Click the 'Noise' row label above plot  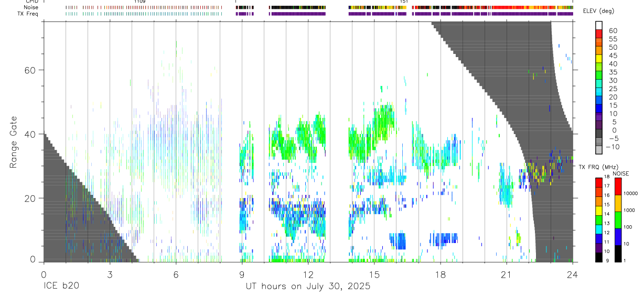(31, 8)
